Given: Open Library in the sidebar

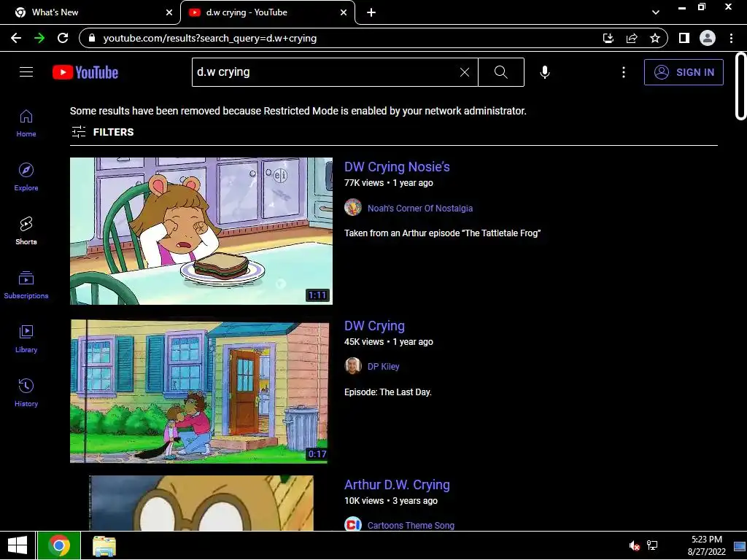Looking at the screenshot, I should click(26, 338).
